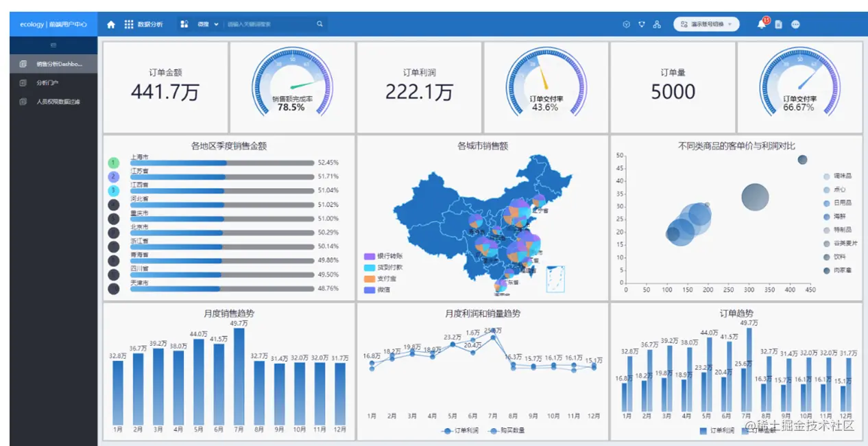Open 人员权限数据过滤 in sidebar
868x446 pixels.
pos(53,102)
